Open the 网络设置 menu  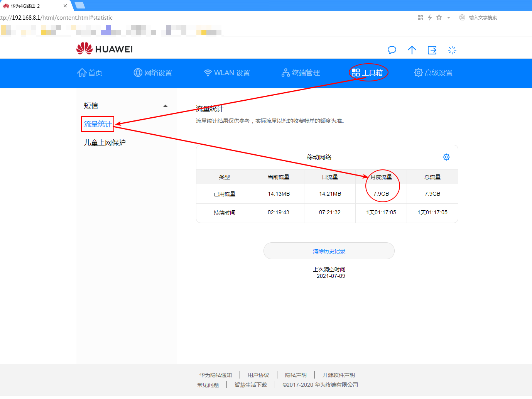(153, 73)
